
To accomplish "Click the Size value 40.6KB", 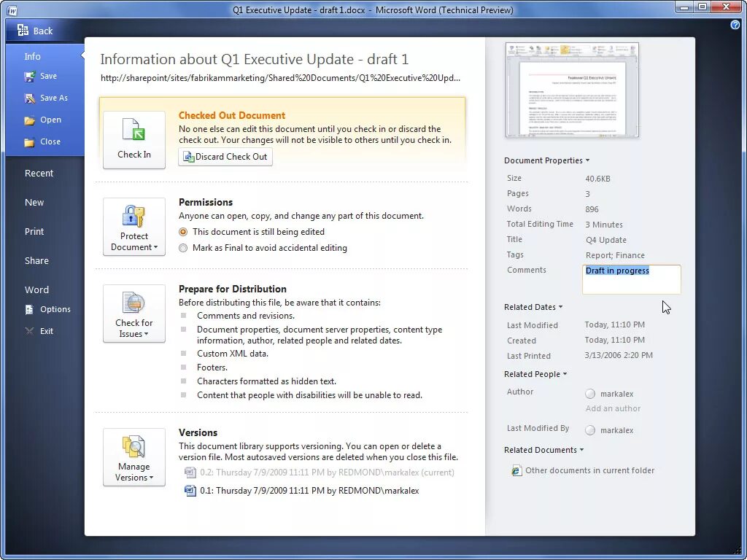I will click(597, 179).
